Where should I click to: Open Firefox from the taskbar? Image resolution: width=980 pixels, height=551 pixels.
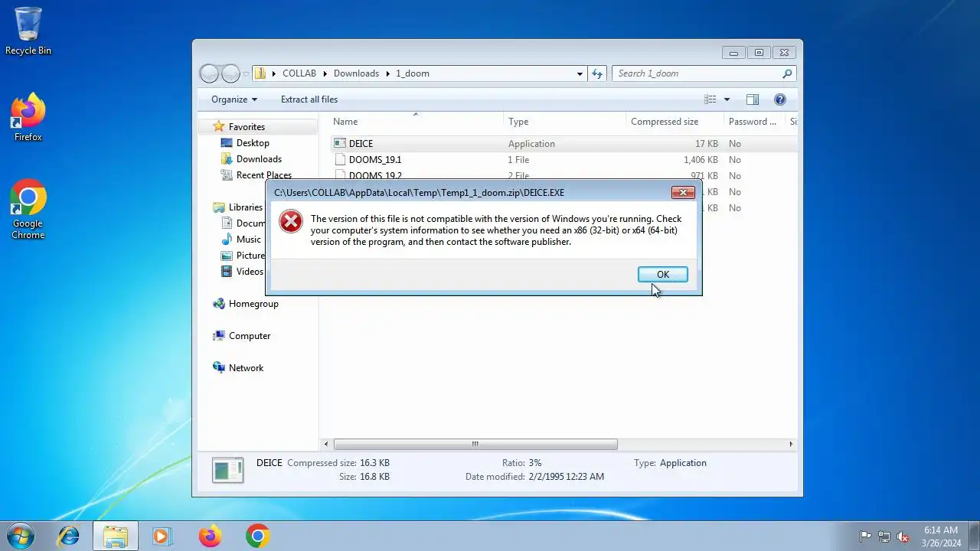tap(210, 536)
